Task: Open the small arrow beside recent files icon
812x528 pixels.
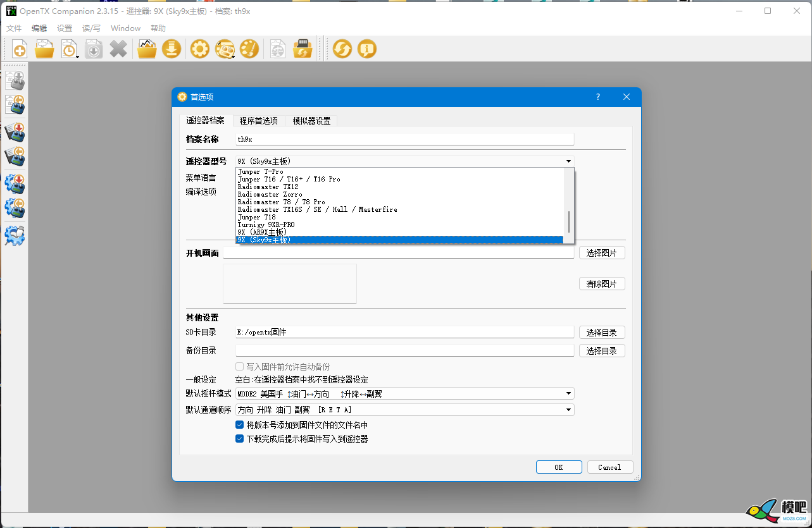Action: pos(78,57)
